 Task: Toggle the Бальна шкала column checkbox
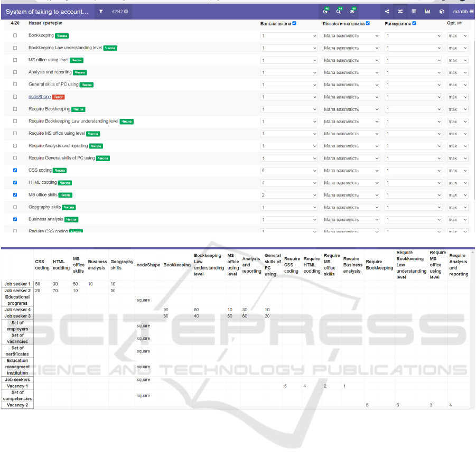(294, 23)
